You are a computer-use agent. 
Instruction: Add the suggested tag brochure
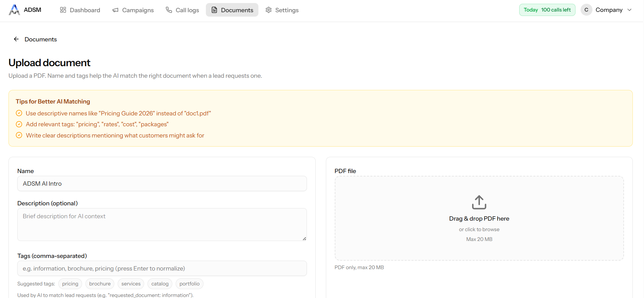(100, 284)
